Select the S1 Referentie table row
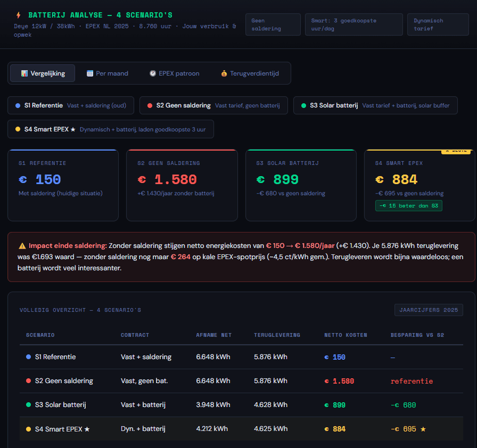The height and width of the screenshot is (448, 477). [241, 357]
